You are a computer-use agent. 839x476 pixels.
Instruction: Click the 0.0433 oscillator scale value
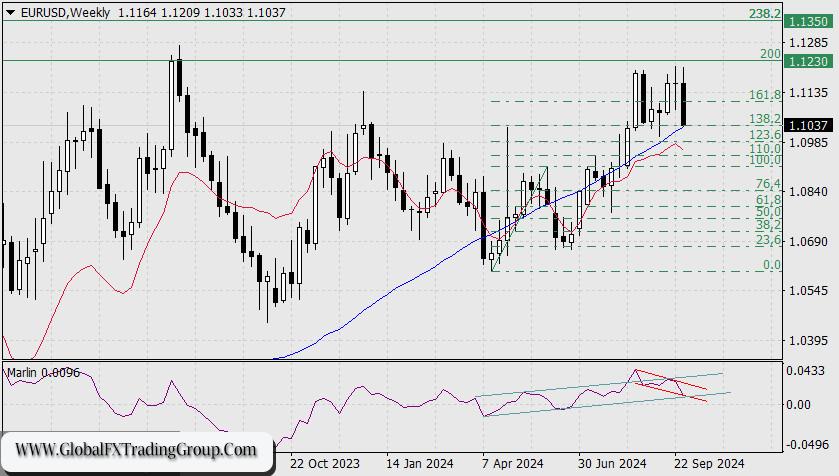[x=805, y=371]
